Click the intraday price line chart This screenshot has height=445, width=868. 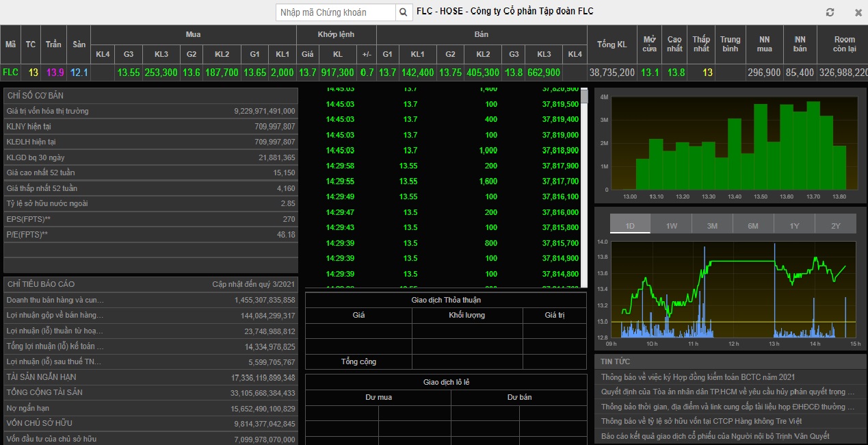pyautogui.click(x=733, y=290)
